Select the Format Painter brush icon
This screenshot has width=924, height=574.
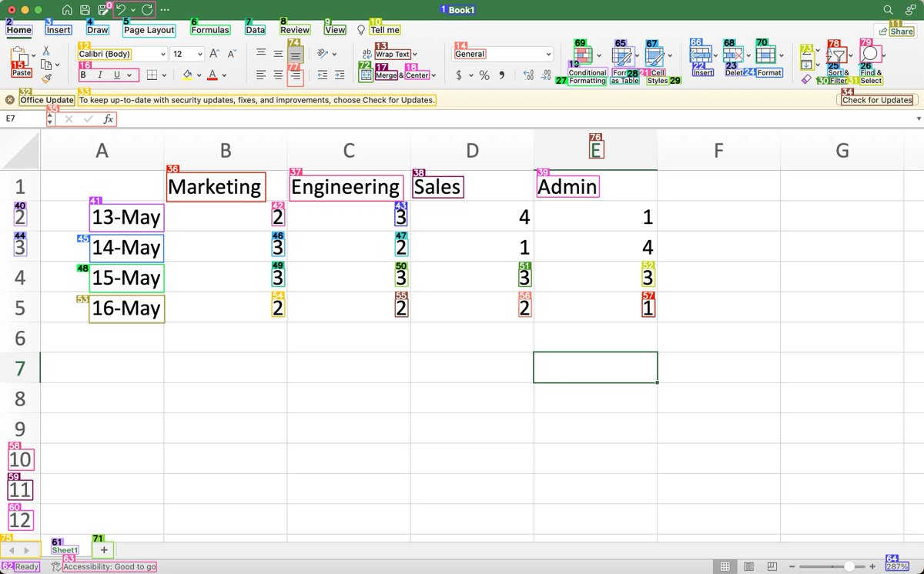45,78
